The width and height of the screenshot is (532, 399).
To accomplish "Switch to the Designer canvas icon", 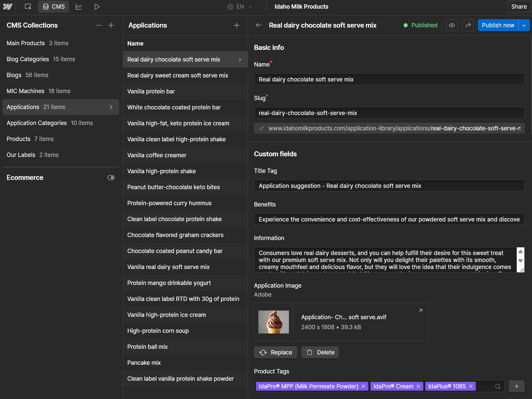I will (x=28, y=7).
